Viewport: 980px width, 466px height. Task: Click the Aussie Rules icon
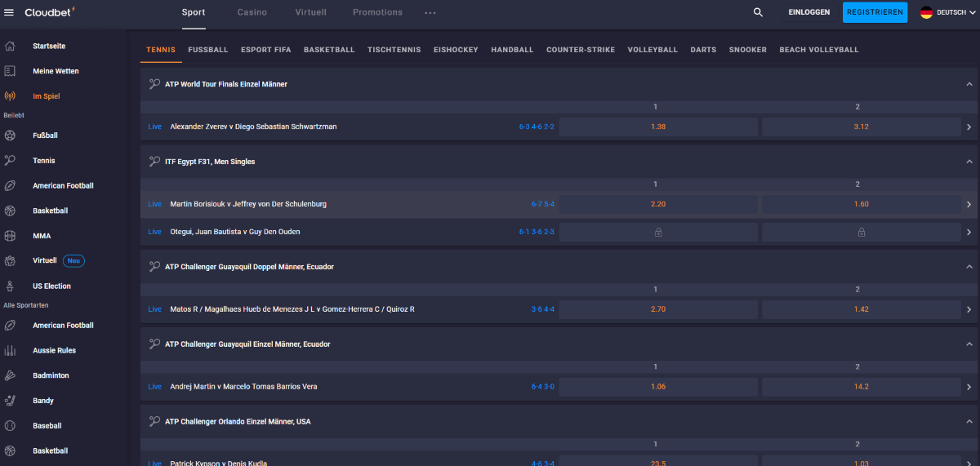pyautogui.click(x=10, y=351)
